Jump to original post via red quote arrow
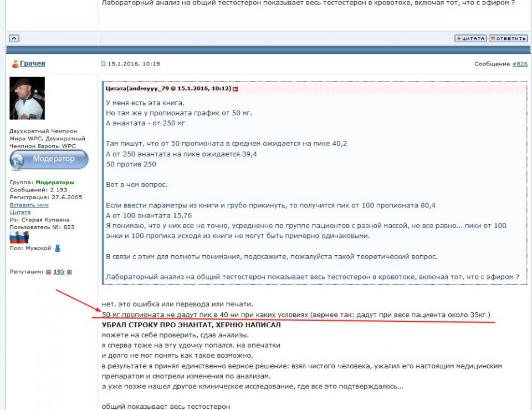Screen dimensions: 532x410 point(236,89)
